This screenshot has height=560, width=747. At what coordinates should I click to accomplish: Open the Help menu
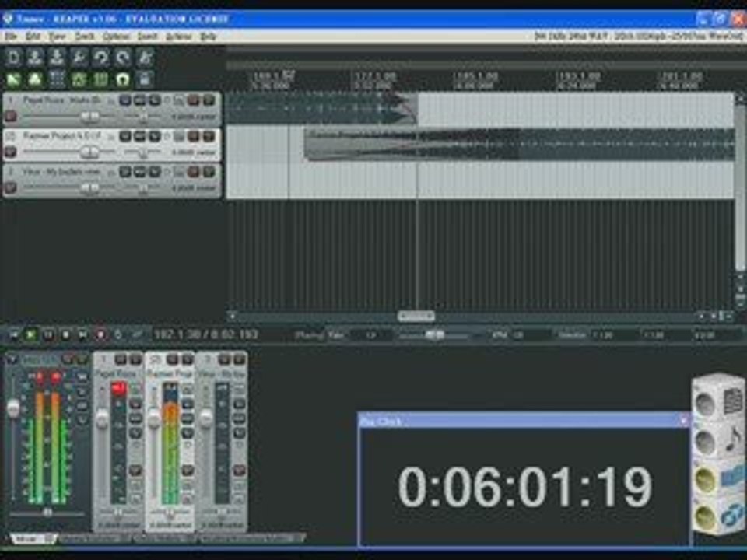(x=208, y=37)
